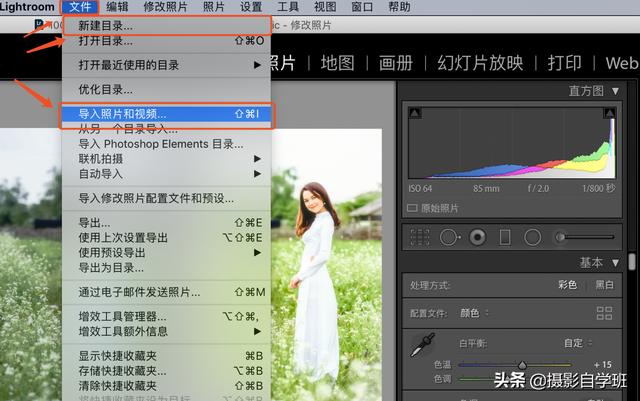Choose 导入照片和视频 menu item

(166, 114)
